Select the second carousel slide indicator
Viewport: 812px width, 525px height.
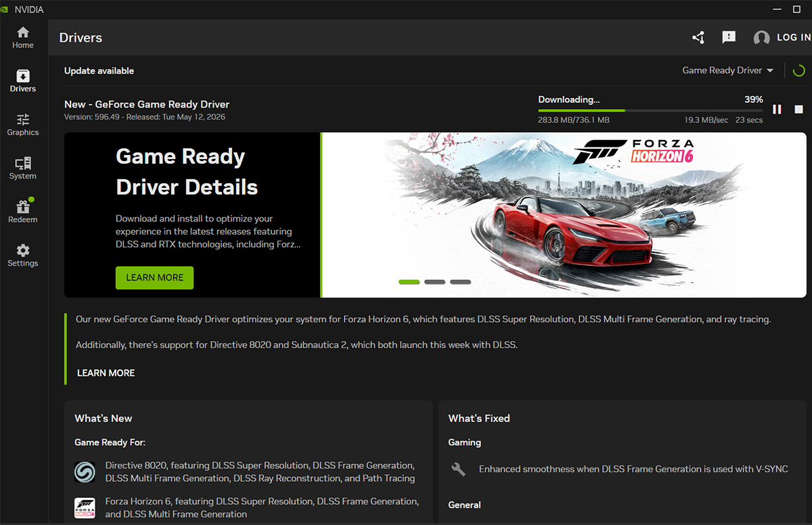tap(435, 281)
